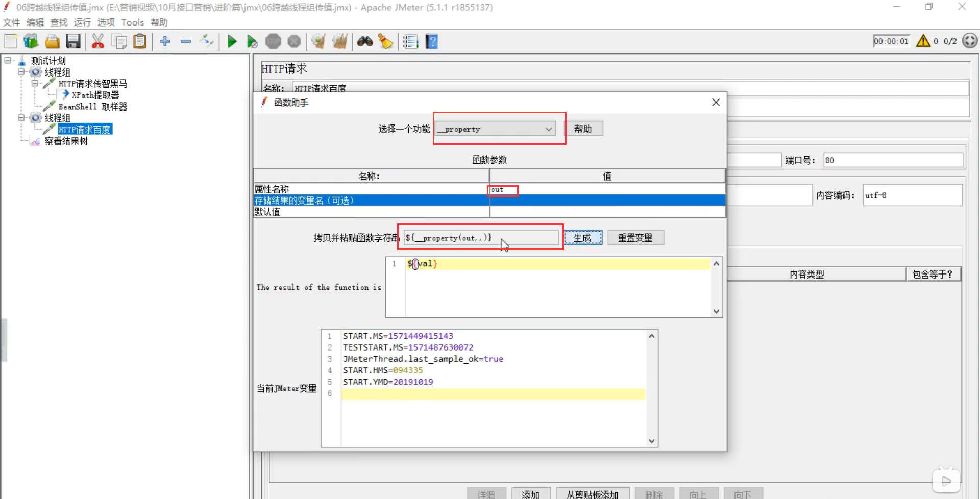Click the video play overlay icon
Viewport: 980px width, 499px height.
[946, 481]
